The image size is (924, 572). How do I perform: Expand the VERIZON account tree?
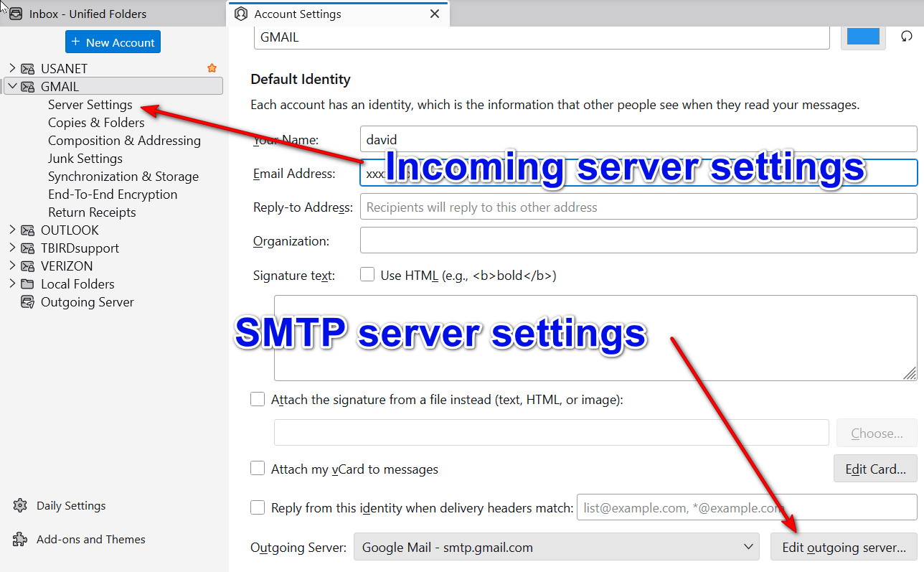coord(11,266)
